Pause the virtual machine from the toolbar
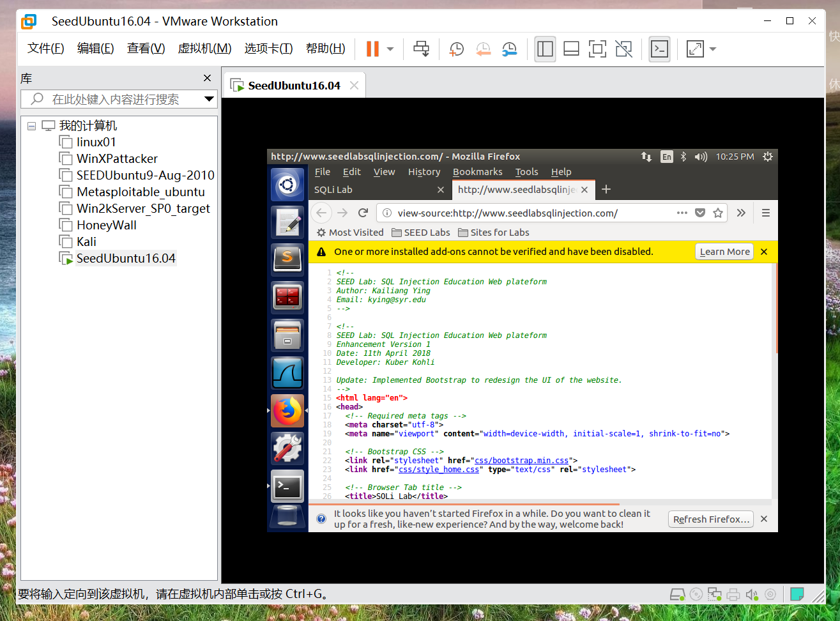 click(x=372, y=49)
